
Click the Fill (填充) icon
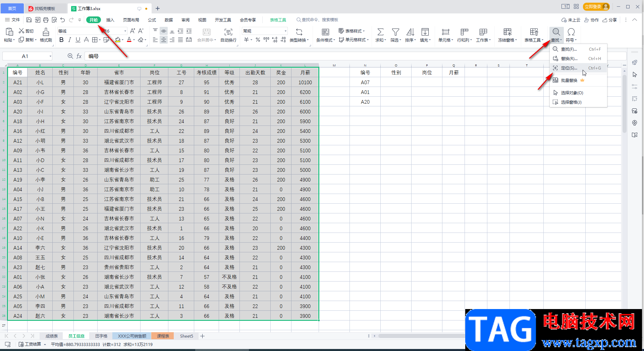(425, 32)
